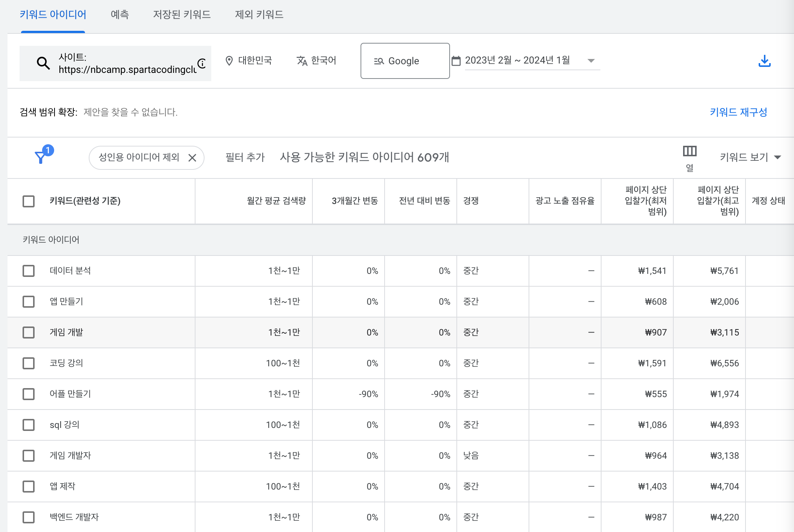Expand the 키워드 보기 dropdown
The width and height of the screenshot is (794, 532).
(x=750, y=157)
